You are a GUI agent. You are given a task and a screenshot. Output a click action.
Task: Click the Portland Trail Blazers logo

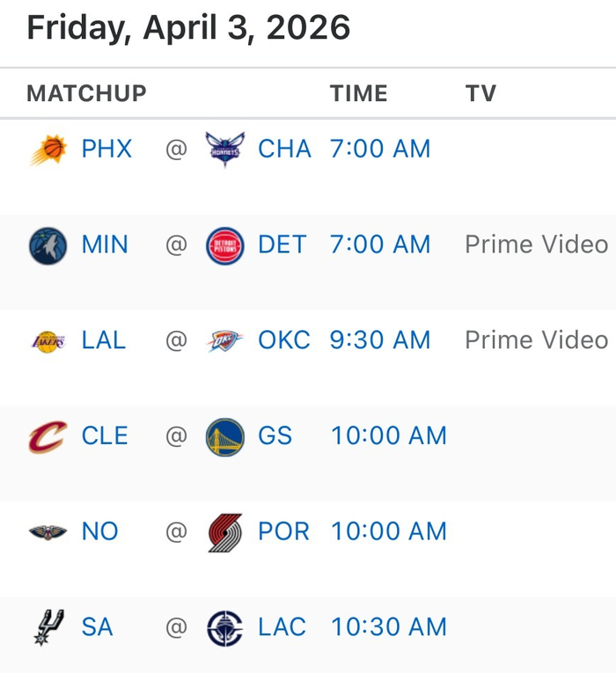pos(225,532)
